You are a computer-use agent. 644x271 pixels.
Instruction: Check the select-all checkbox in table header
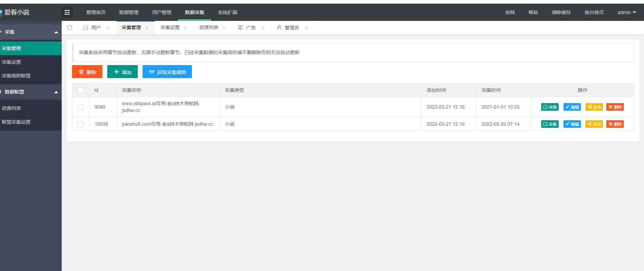click(x=81, y=90)
